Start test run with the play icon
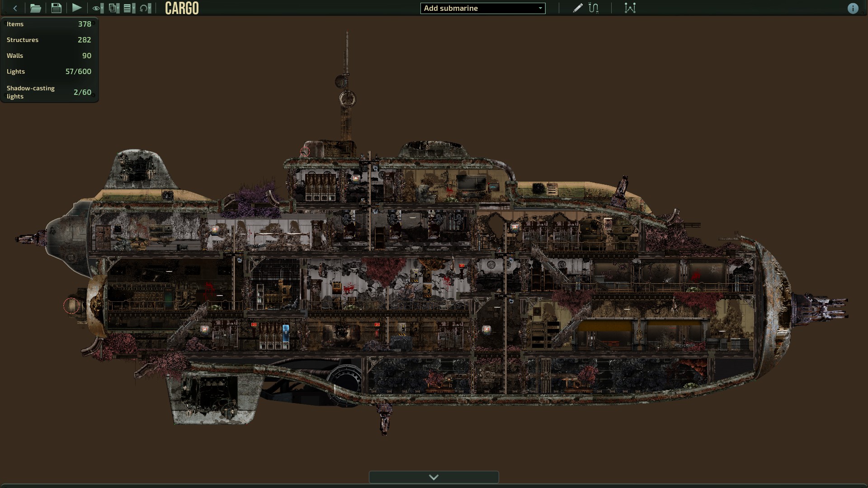The height and width of the screenshot is (488, 868). point(77,8)
